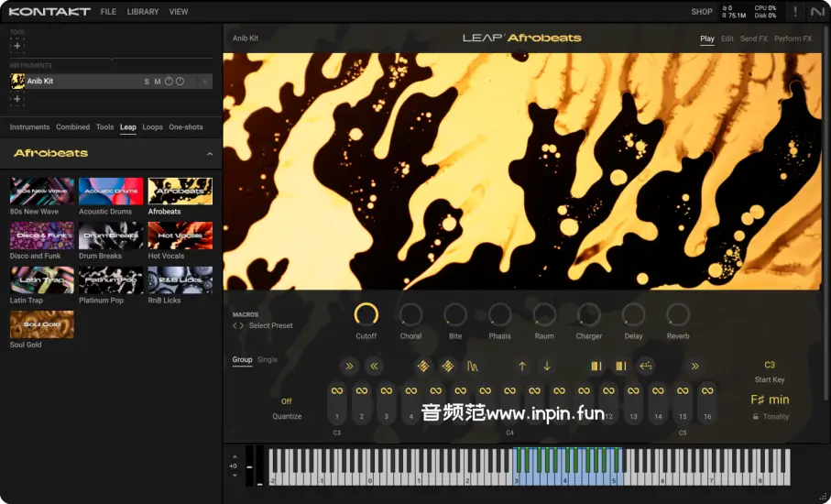
Task: Remove Anib Kit with the X icon
Action: [204, 82]
